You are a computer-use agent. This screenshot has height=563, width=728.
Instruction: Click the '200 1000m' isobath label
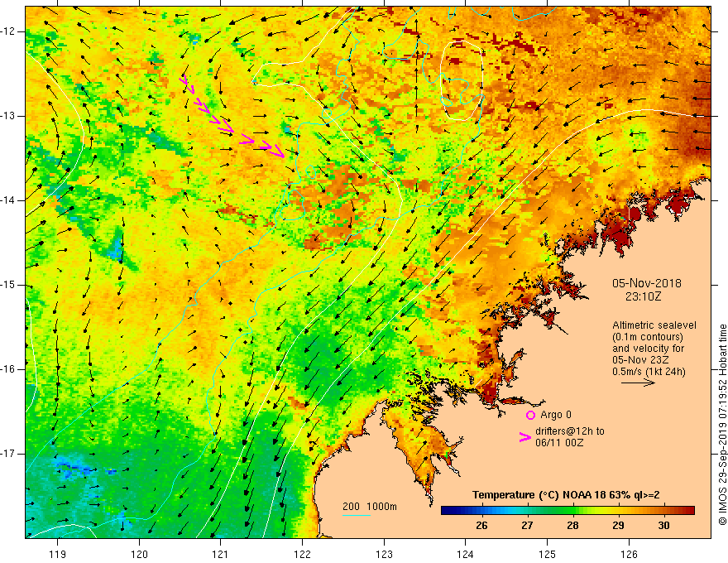tap(370, 507)
